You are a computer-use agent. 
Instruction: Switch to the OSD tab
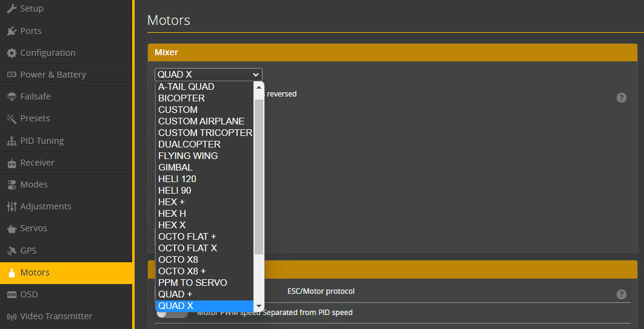(29, 294)
